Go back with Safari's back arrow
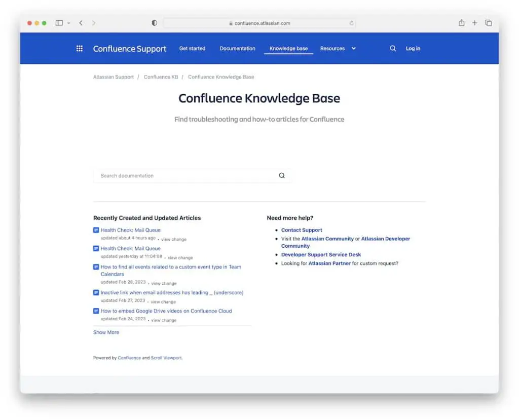The width and height of the screenshot is (519, 420). (81, 23)
